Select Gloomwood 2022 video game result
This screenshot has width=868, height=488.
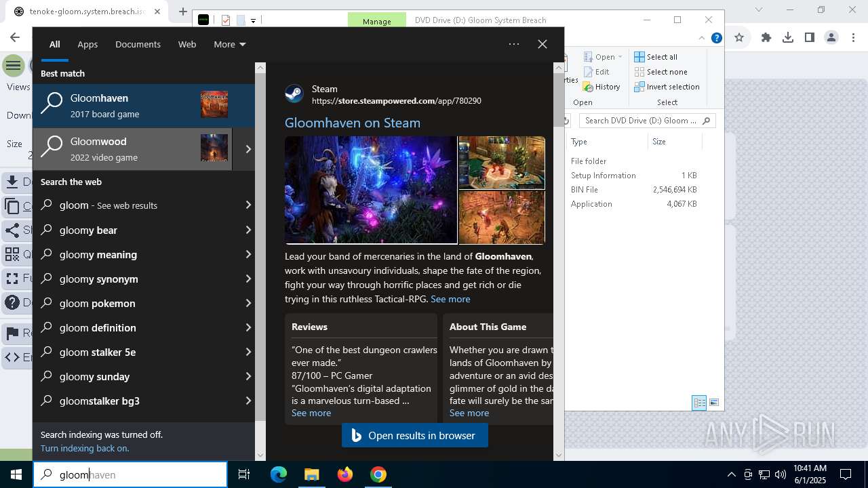coord(132,149)
